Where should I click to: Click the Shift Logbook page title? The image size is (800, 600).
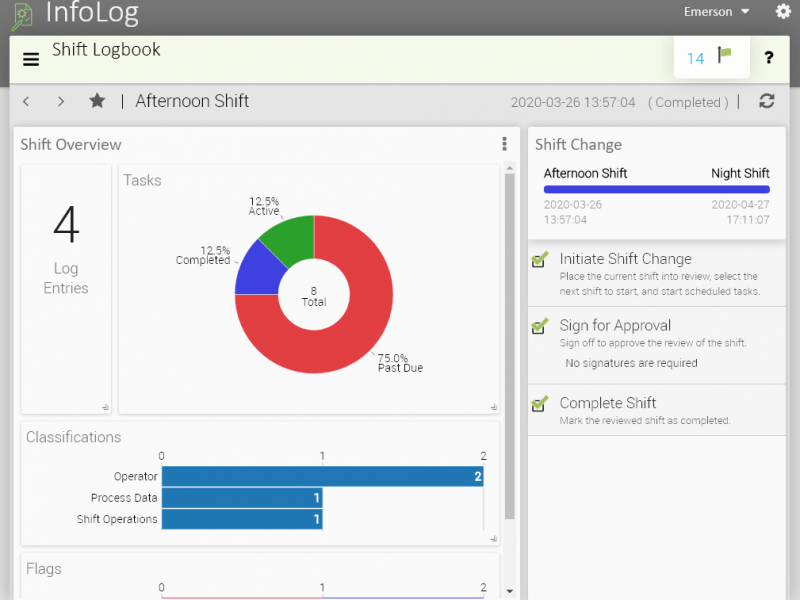106,50
